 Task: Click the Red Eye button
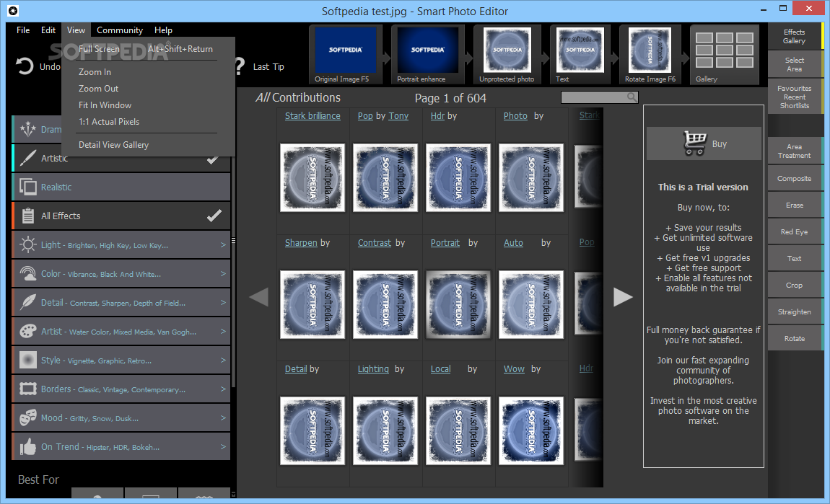click(794, 231)
